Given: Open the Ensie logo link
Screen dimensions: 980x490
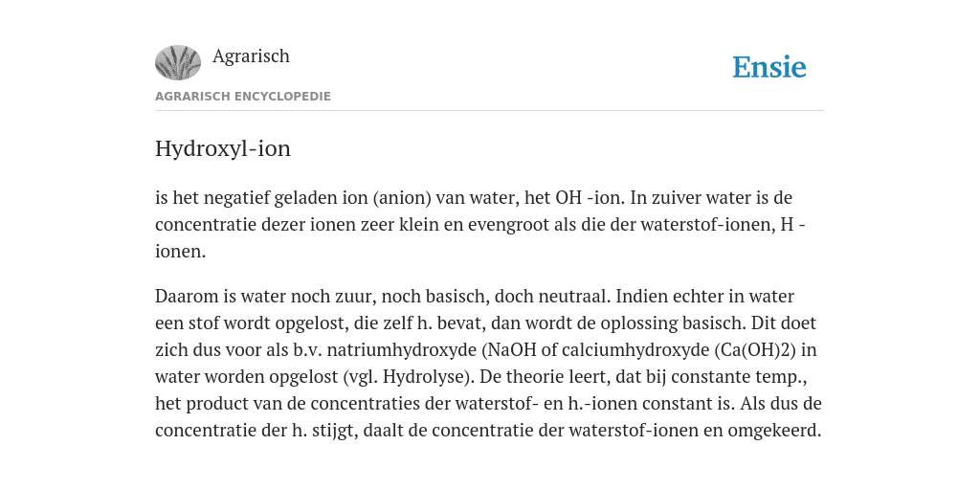Looking at the screenshot, I should 769,67.
